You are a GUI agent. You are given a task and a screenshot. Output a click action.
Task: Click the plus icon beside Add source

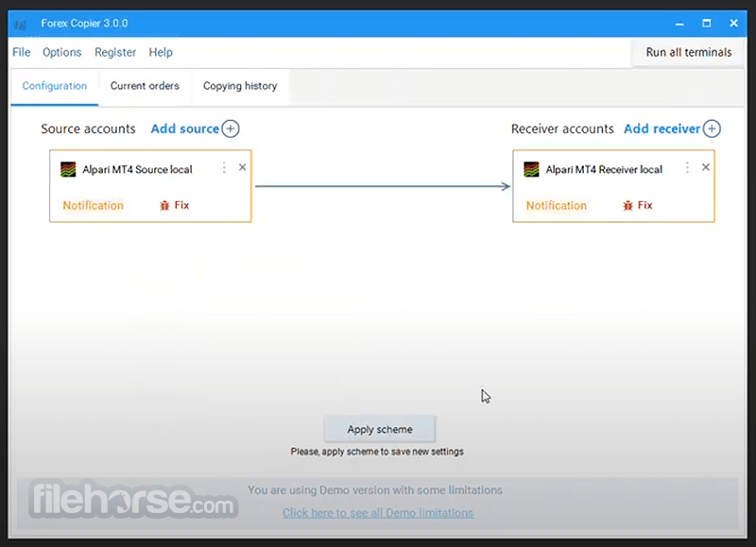[x=231, y=128]
